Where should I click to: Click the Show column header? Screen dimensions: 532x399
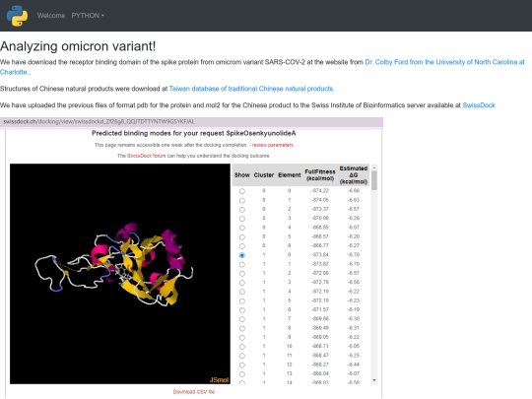coord(242,175)
